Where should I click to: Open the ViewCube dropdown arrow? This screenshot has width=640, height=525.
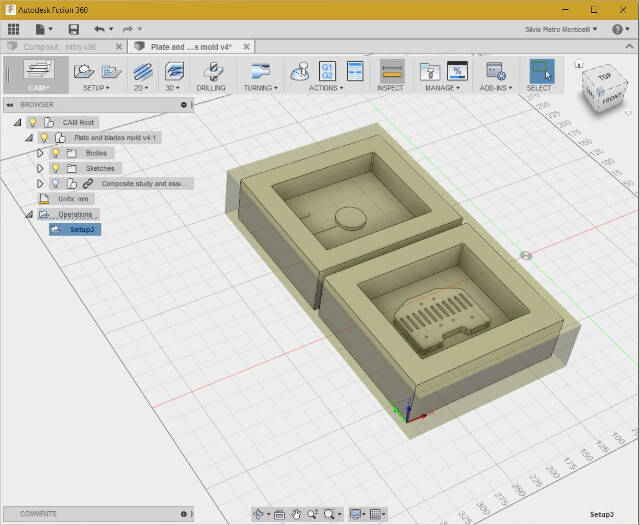(629, 114)
